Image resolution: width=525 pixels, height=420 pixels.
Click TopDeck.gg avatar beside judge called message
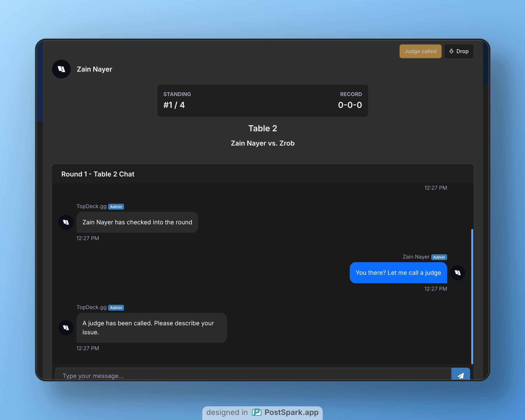(x=66, y=328)
